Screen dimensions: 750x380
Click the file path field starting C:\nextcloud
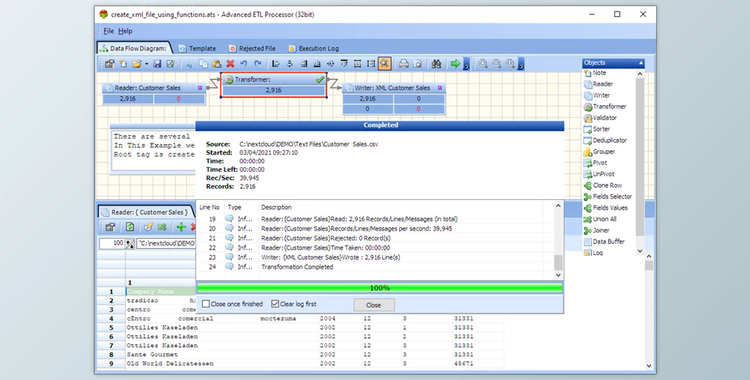166,243
